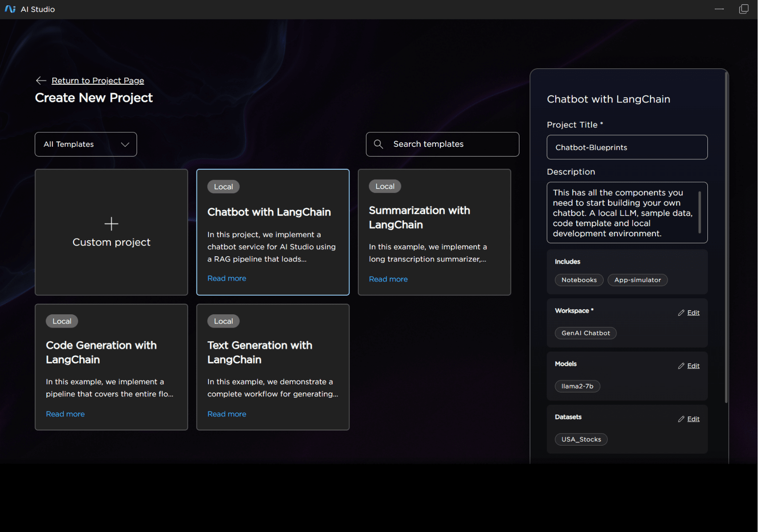Image resolution: width=758 pixels, height=532 pixels.
Task: Click Return to Project Page link
Action: [x=98, y=80]
